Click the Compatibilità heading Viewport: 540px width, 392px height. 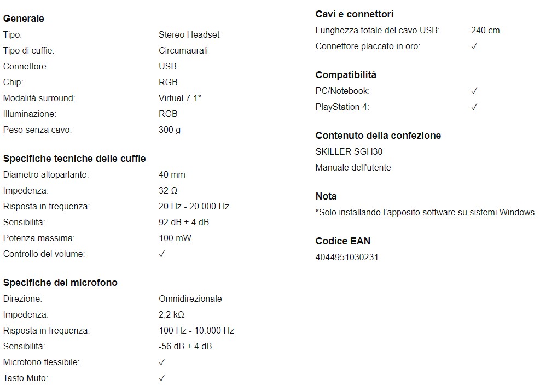tap(346, 75)
